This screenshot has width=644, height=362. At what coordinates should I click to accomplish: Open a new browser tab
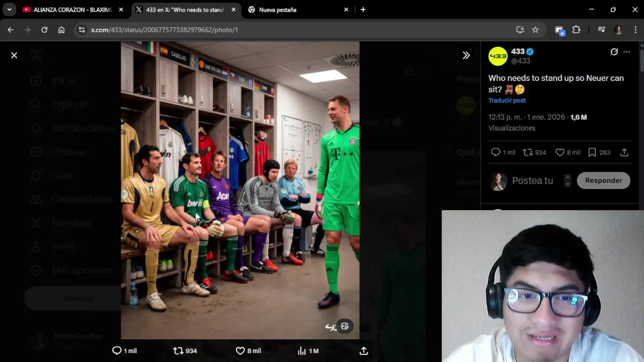coord(363,10)
